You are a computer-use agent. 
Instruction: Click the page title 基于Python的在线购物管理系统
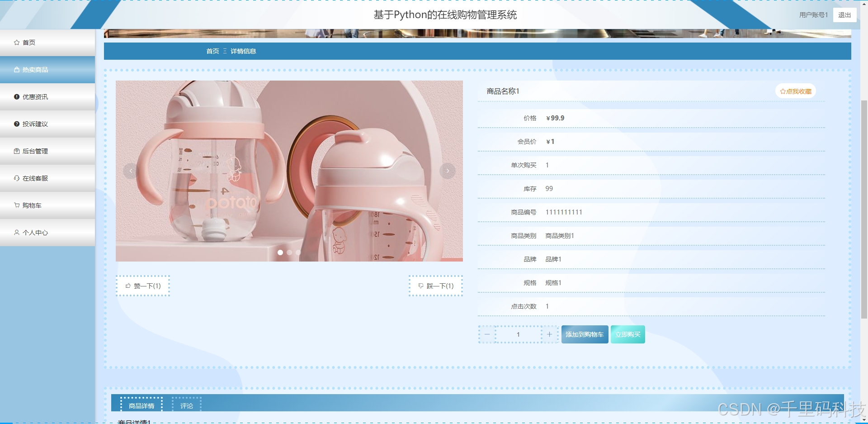(x=445, y=15)
